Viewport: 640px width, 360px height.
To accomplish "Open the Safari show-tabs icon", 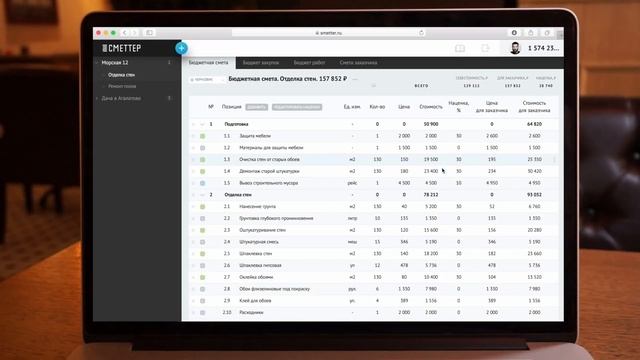I will pos(547,33).
